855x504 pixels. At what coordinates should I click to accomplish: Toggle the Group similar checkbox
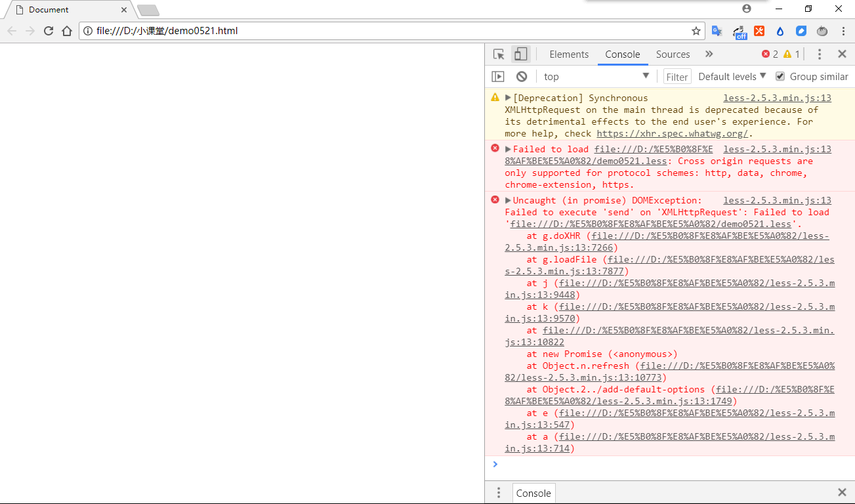point(780,76)
